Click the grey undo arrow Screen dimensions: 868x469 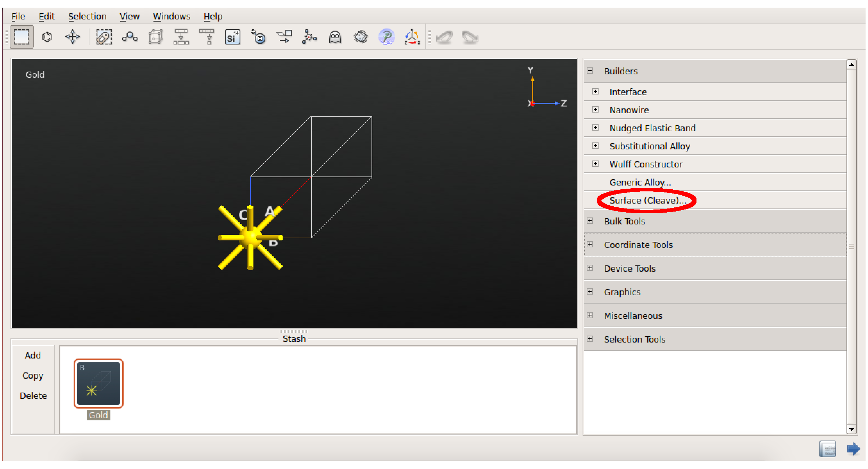point(444,37)
